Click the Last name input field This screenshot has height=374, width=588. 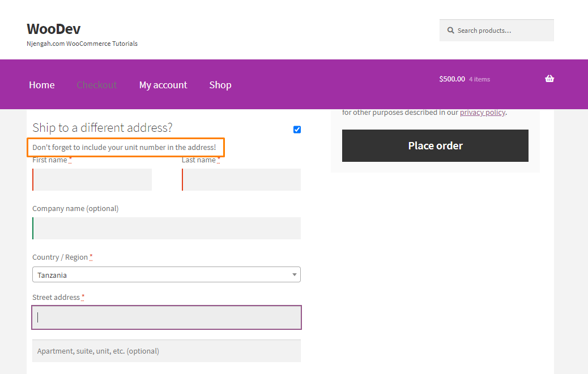(x=241, y=180)
